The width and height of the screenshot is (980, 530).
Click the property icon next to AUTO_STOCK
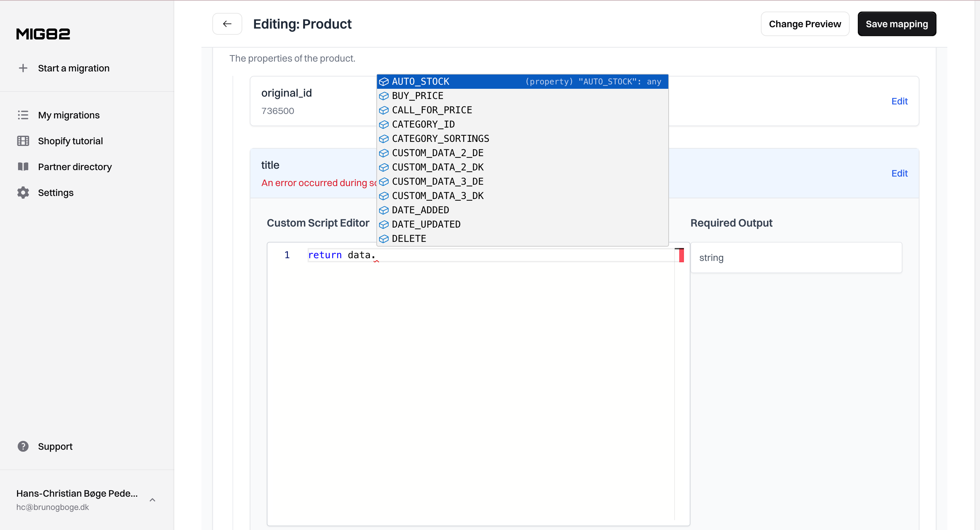384,82
